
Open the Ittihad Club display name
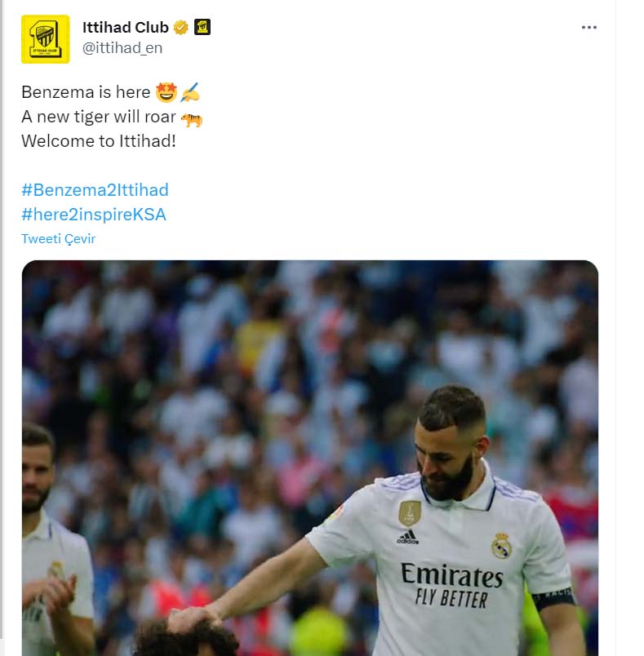[x=126, y=27]
